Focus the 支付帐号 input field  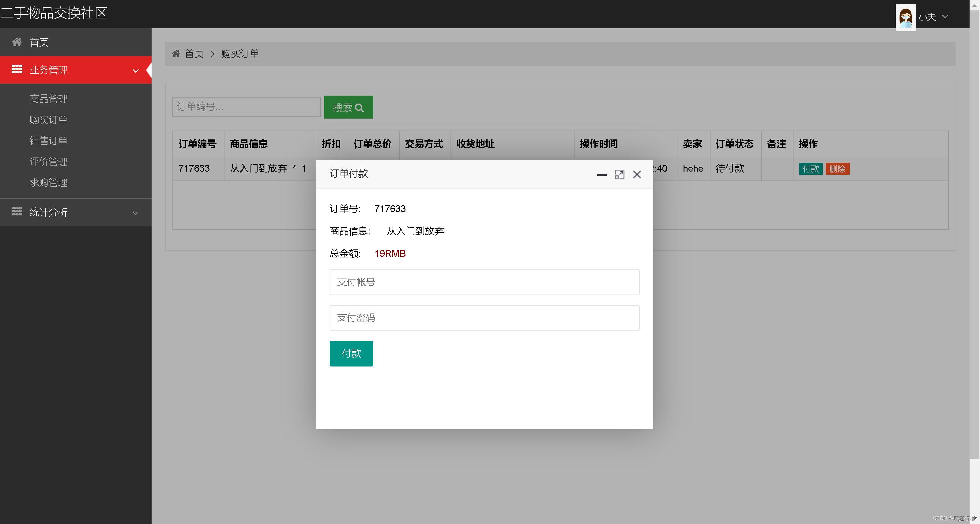click(x=484, y=282)
